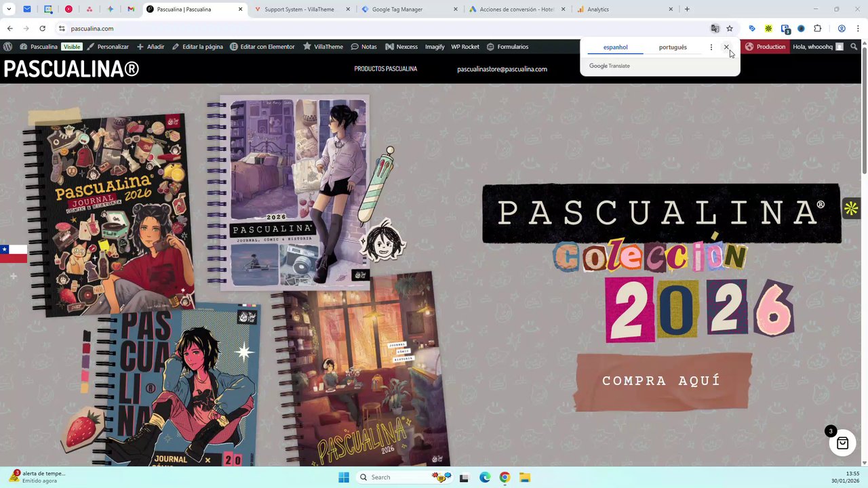Switch to the Analytics tab
The width and height of the screenshot is (868, 488).
pyautogui.click(x=625, y=9)
